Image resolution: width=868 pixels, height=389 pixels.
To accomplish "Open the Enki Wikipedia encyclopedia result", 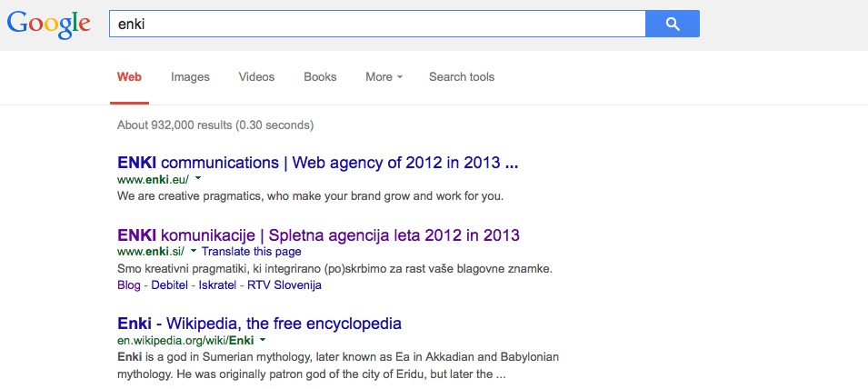I will (259, 324).
